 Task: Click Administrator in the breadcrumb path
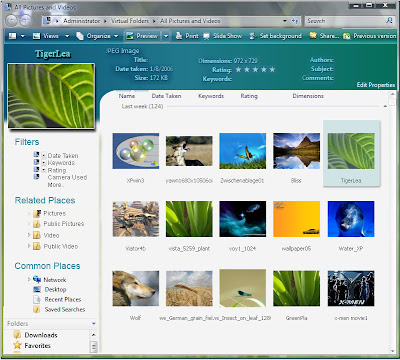point(82,21)
